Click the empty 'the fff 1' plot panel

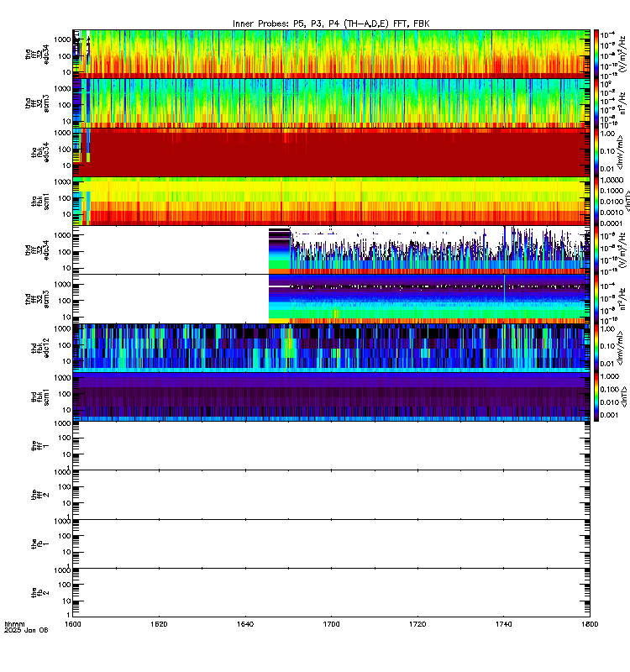(x=331, y=446)
